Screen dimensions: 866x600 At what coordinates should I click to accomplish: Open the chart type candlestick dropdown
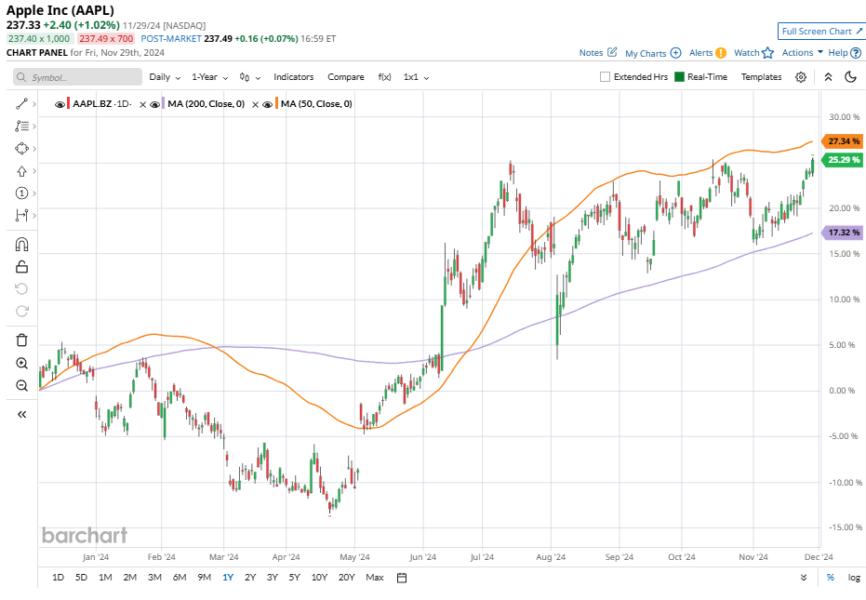(x=250, y=77)
